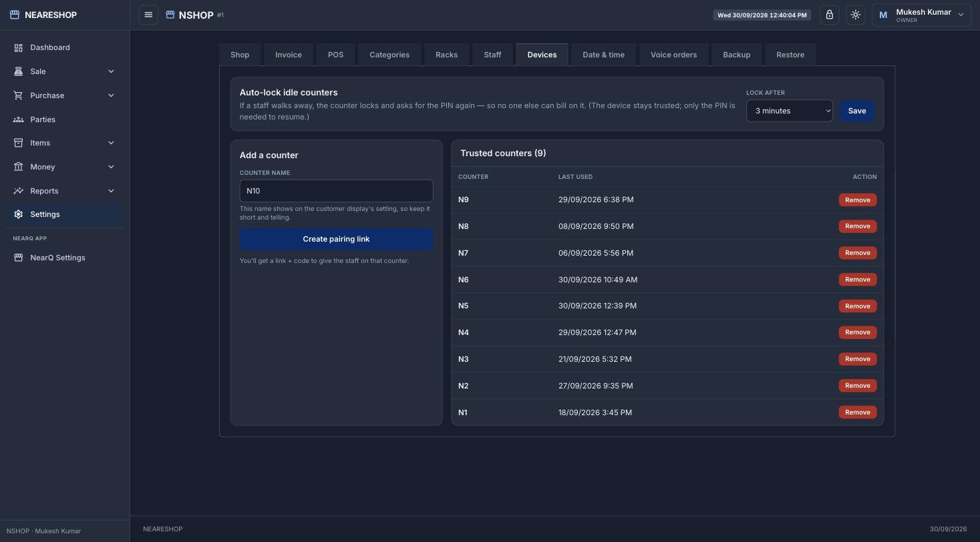Image resolution: width=980 pixels, height=542 pixels.
Task: Expand the Sale submenu chevron
Action: (x=111, y=71)
